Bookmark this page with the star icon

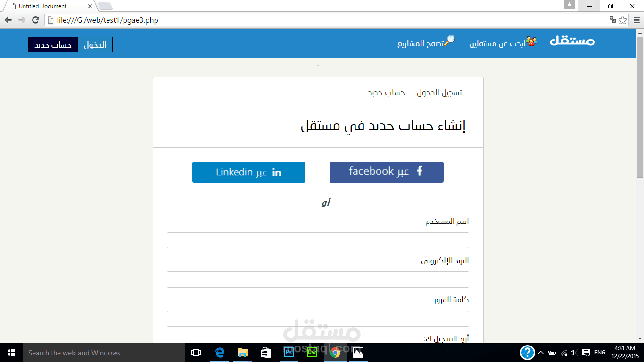[x=623, y=20]
